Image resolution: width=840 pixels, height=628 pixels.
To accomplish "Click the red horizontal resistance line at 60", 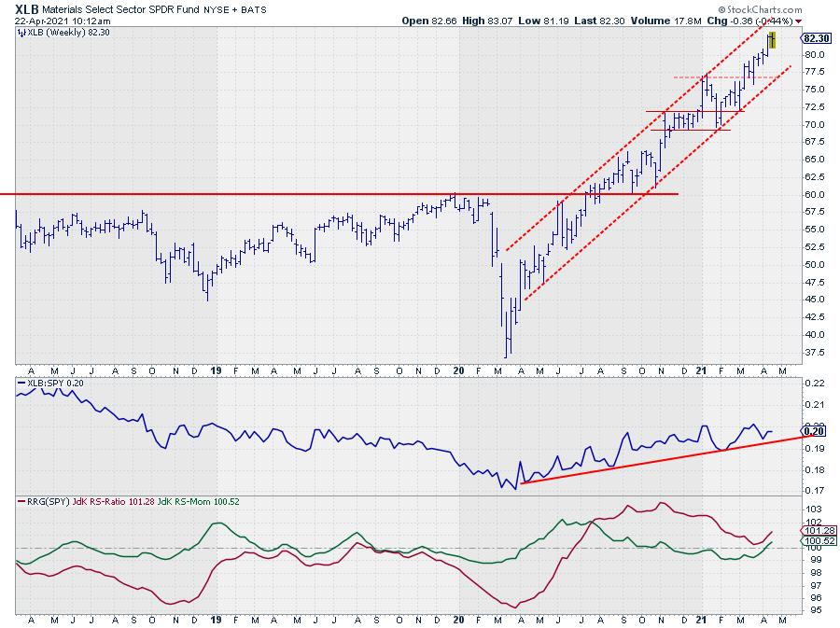I will [x=280, y=194].
